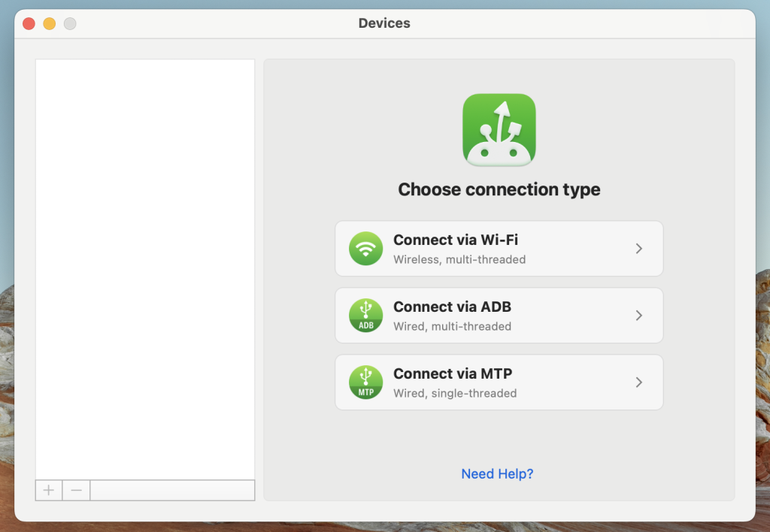Choose the "Connect via ADB" label
Viewport: 770px width, 532px height.
tap(452, 307)
